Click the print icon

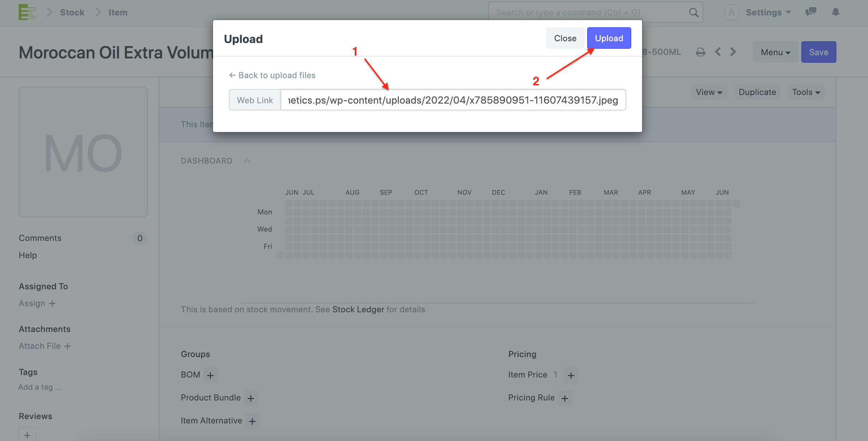click(700, 52)
